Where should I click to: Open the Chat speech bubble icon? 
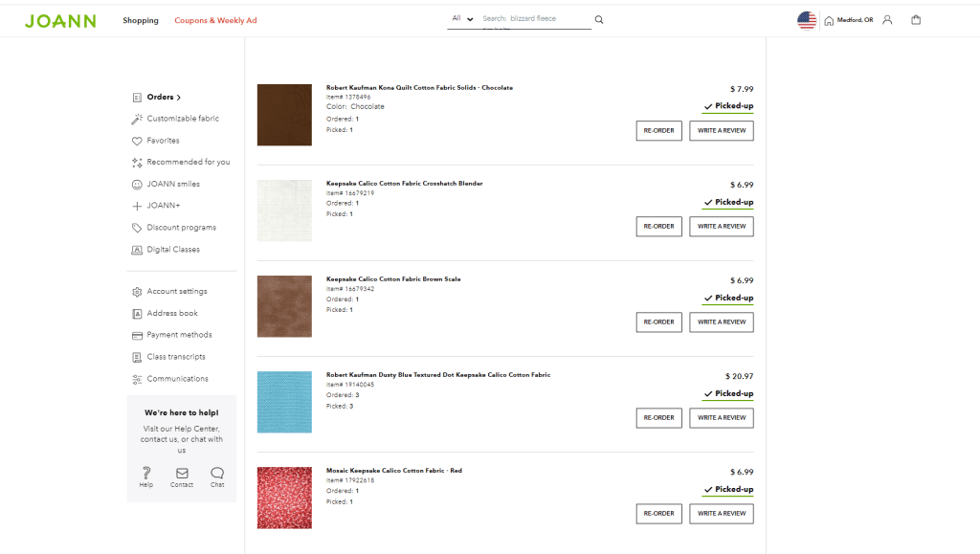click(x=217, y=473)
